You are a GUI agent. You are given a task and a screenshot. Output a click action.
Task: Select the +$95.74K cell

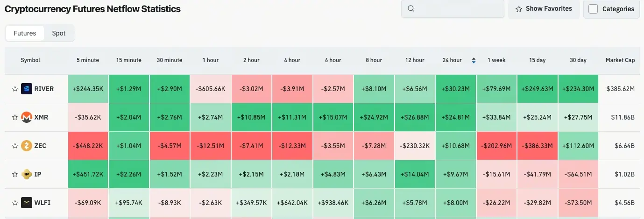coord(129,203)
